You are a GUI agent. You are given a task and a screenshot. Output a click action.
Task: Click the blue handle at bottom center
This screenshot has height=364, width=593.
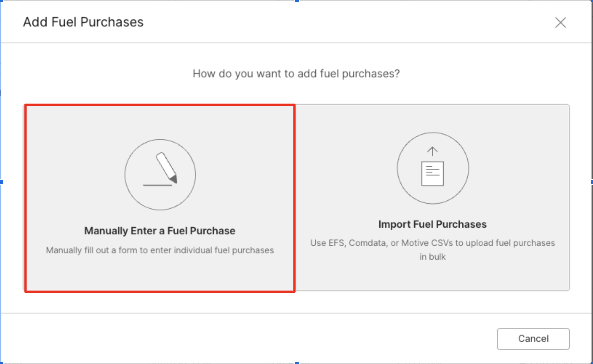coord(297,363)
